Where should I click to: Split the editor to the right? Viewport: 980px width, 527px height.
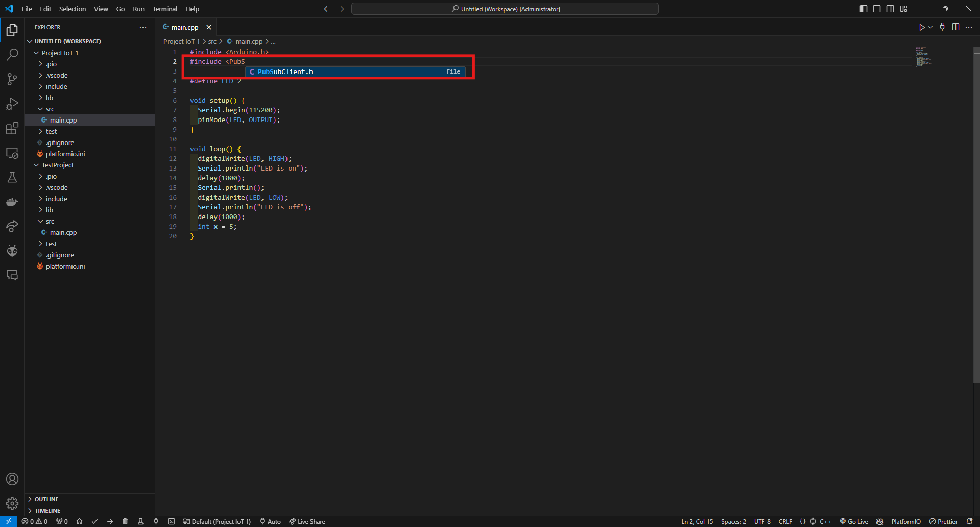click(955, 27)
